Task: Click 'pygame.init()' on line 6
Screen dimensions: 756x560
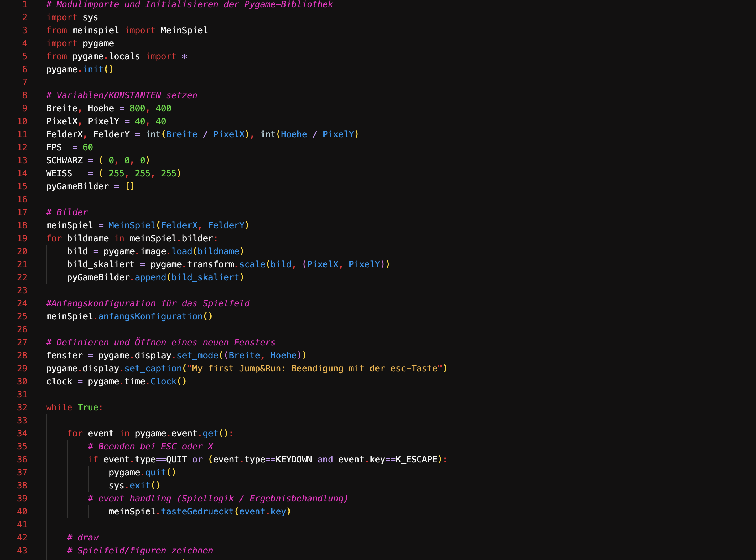Action: click(80, 69)
